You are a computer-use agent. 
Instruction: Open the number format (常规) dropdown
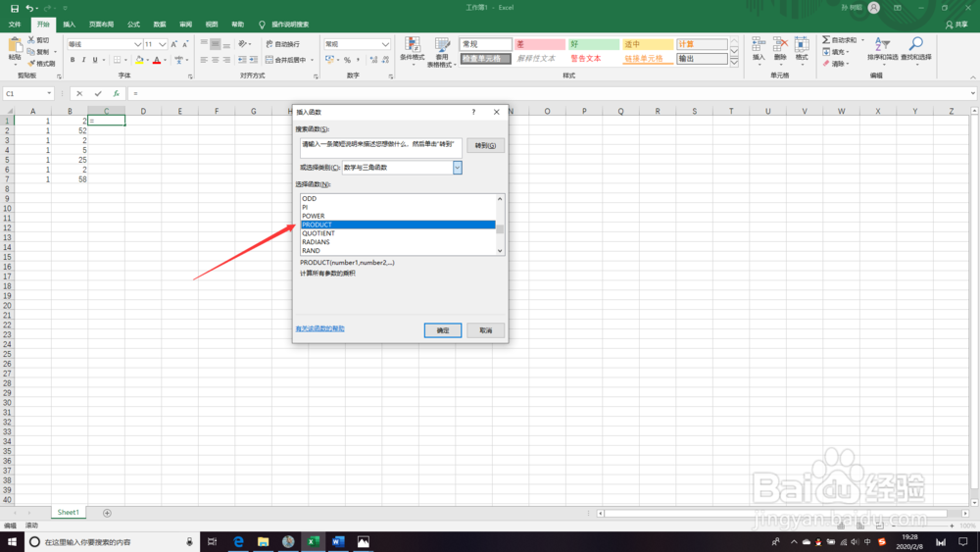click(x=385, y=44)
